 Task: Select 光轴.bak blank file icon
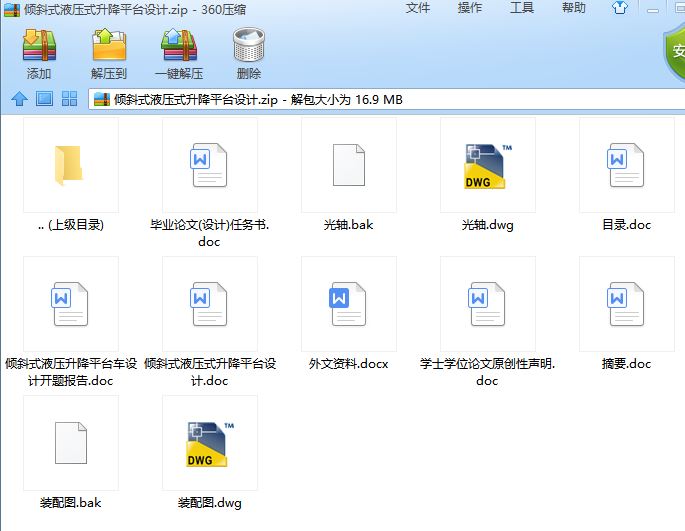[349, 165]
